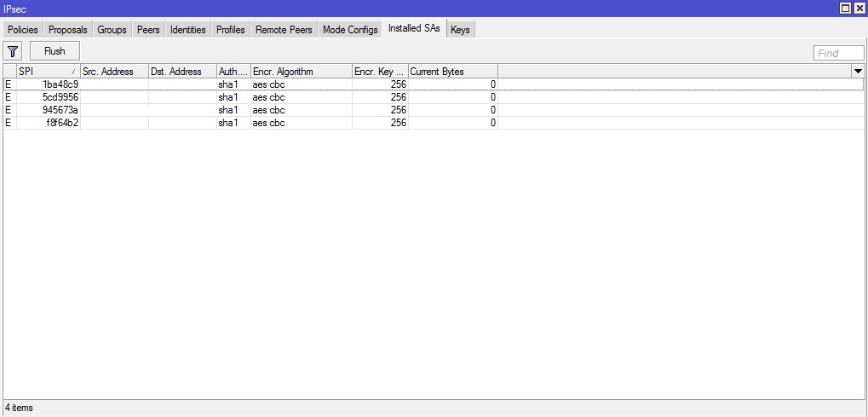Select SA row with SPI 5cd9956
868x417 pixels.
(433, 97)
